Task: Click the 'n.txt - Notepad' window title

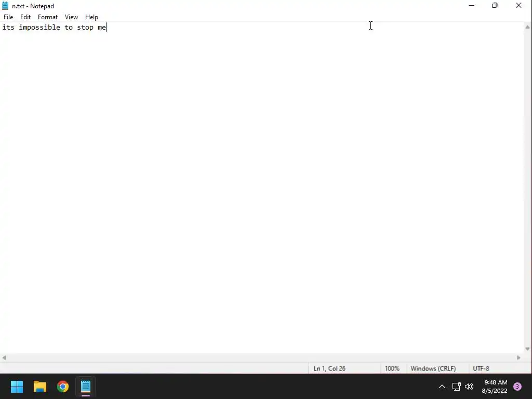Action: click(33, 6)
